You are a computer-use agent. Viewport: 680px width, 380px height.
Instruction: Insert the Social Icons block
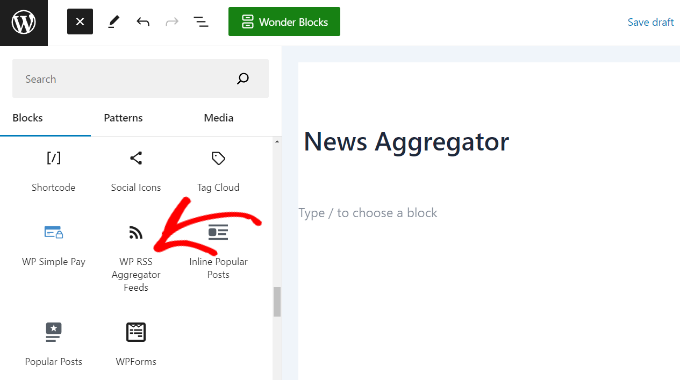(136, 172)
